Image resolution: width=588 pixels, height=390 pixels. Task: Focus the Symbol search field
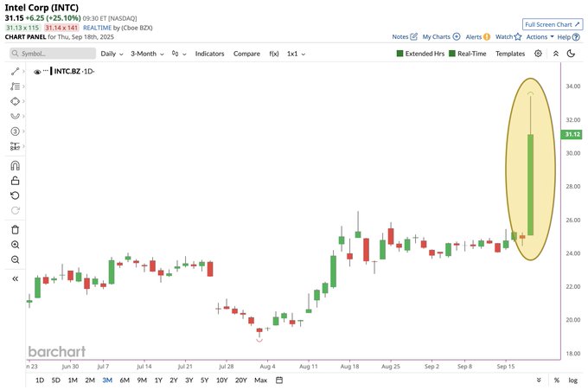coord(53,54)
